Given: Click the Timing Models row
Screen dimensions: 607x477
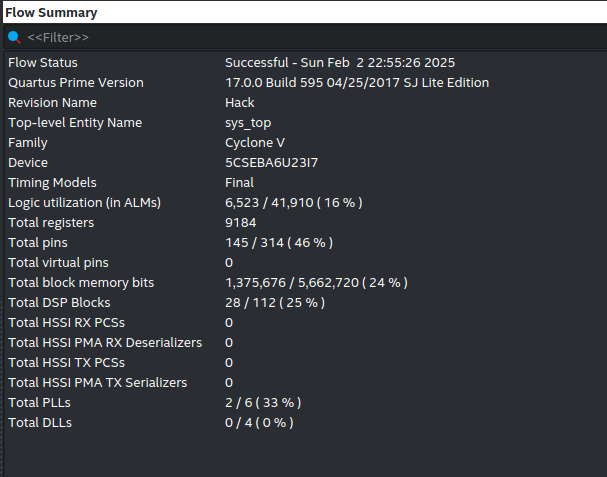Looking at the screenshot, I should 52,183.
